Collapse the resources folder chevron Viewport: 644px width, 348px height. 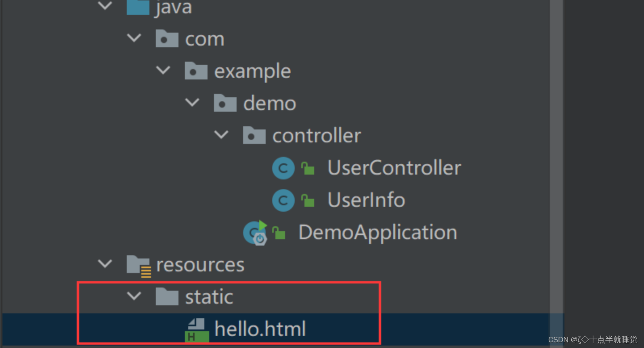tap(105, 264)
